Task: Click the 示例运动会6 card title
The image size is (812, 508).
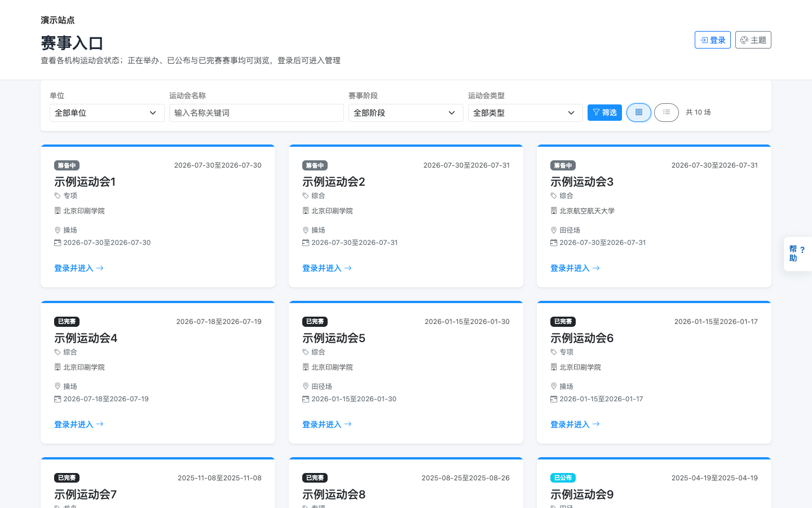Action: (582, 338)
